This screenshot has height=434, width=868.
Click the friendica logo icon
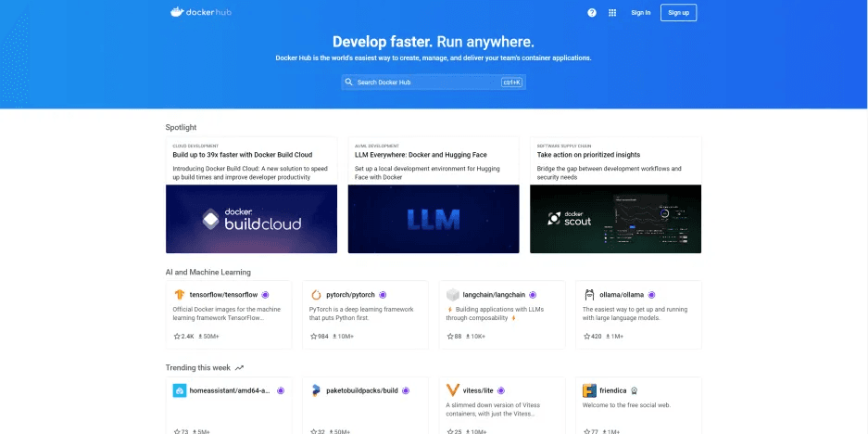pyautogui.click(x=589, y=390)
